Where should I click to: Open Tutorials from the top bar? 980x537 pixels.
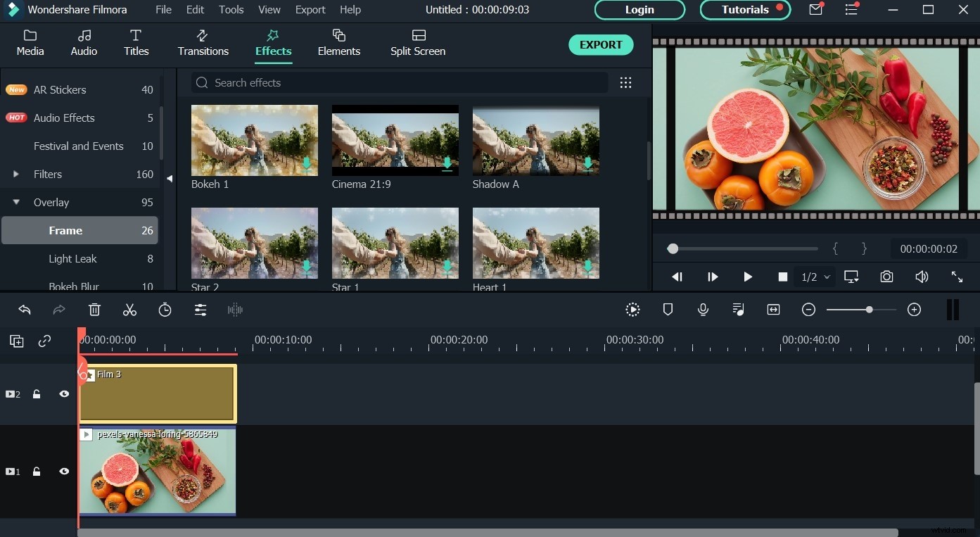744,9
